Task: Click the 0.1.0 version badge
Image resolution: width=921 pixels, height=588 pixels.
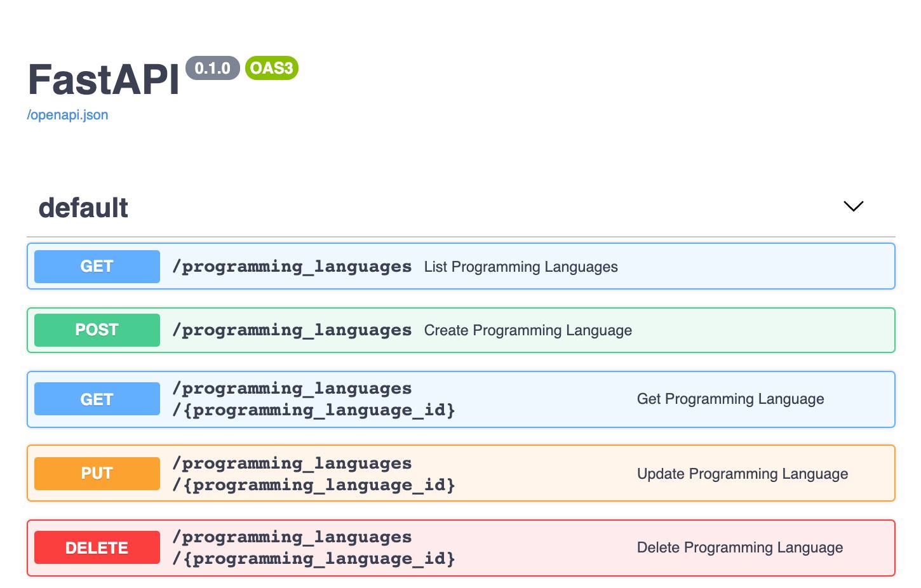Action: tap(214, 68)
